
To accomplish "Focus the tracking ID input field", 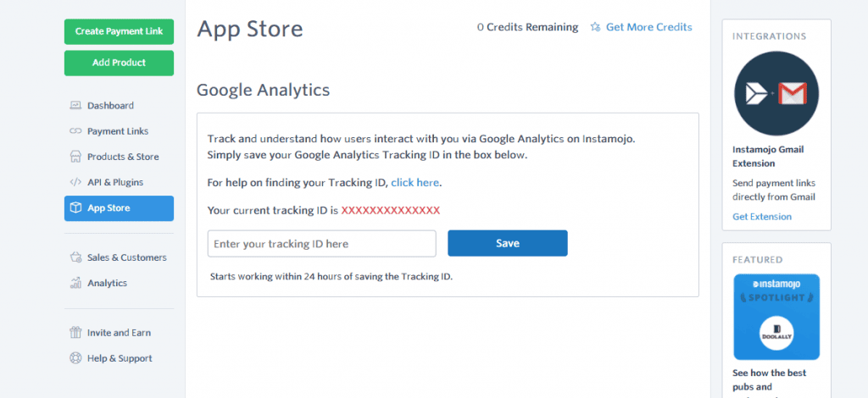I will pos(321,244).
